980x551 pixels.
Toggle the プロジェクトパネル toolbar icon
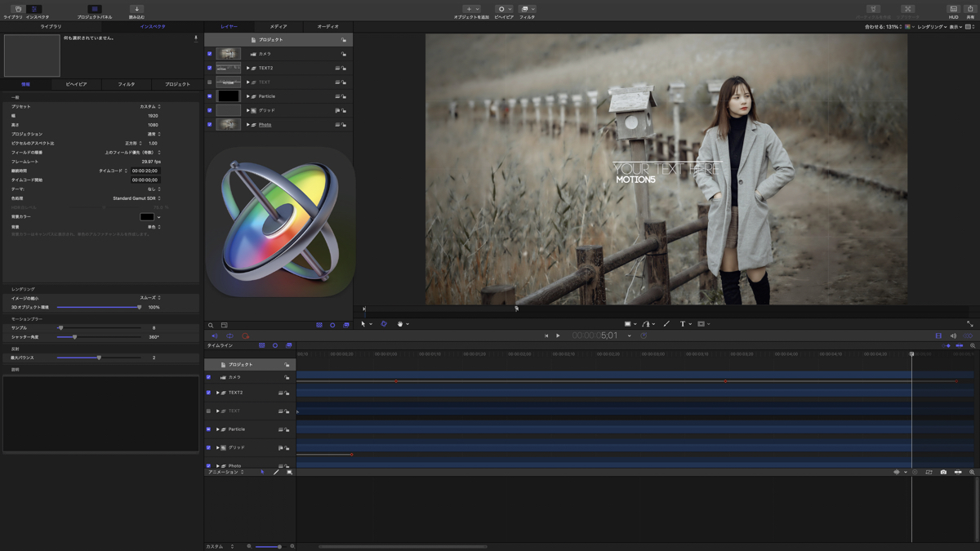click(95, 9)
